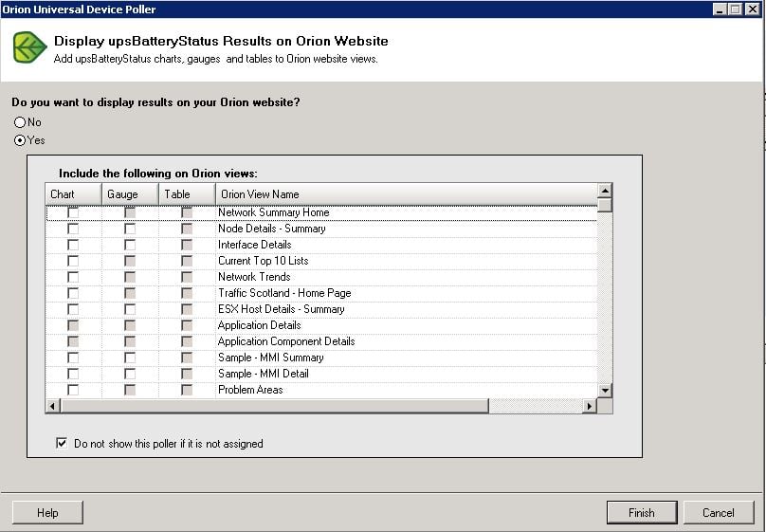Image resolution: width=766 pixels, height=532 pixels.
Task: Click the horizontal scrollbar thumb
Action: tap(274, 406)
